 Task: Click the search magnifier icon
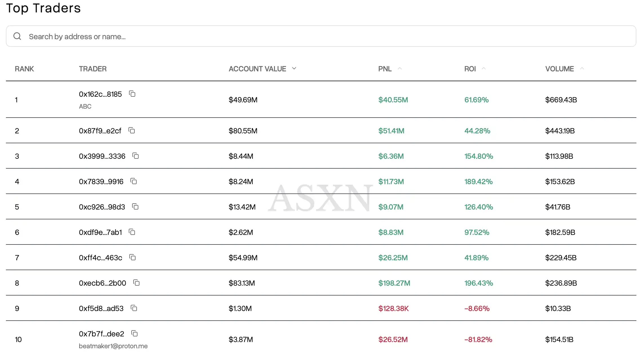point(17,36)
